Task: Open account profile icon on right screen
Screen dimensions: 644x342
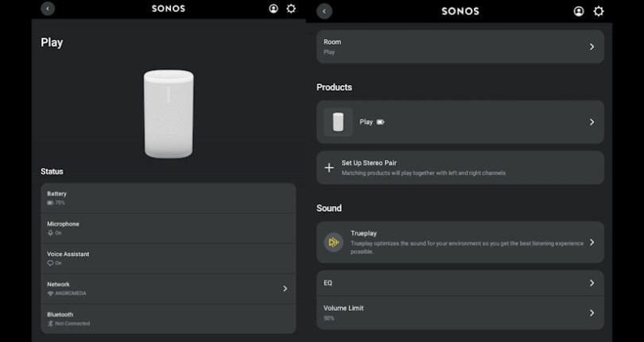Action: [579, 11]
